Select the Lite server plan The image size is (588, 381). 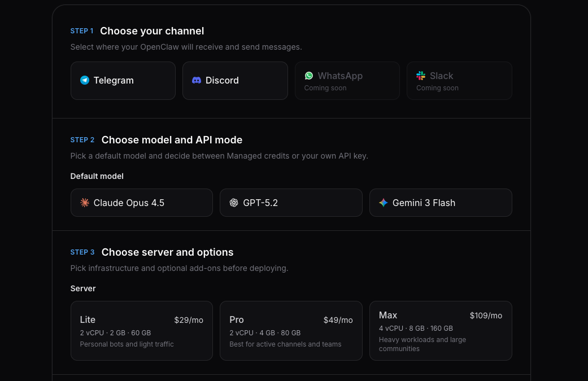point(141,331)
